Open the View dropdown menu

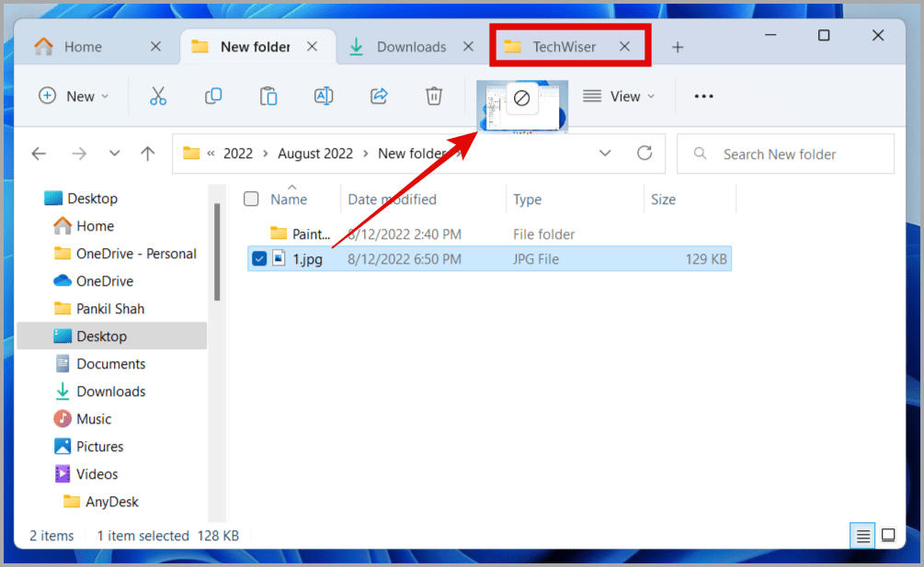point(619,96)
